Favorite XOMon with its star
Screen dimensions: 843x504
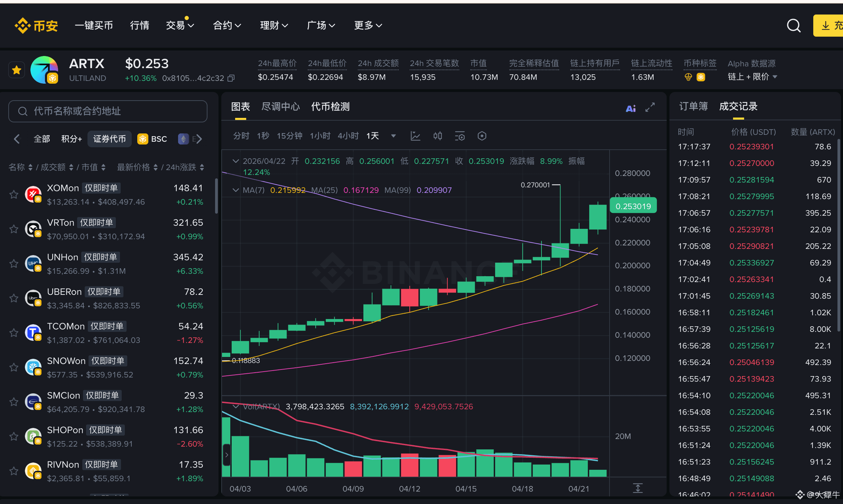point(14,195)
